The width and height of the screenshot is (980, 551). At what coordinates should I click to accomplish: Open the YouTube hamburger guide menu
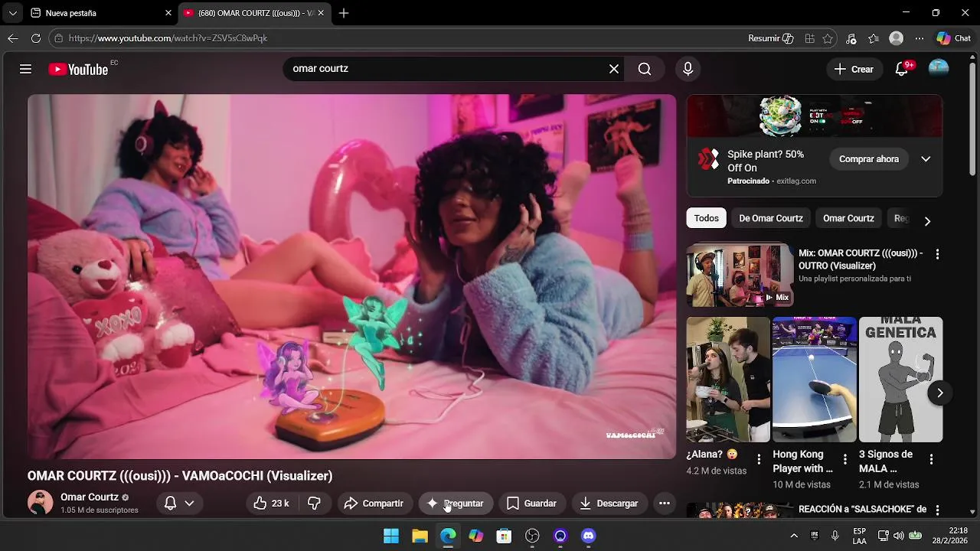(x=25, y=69)
